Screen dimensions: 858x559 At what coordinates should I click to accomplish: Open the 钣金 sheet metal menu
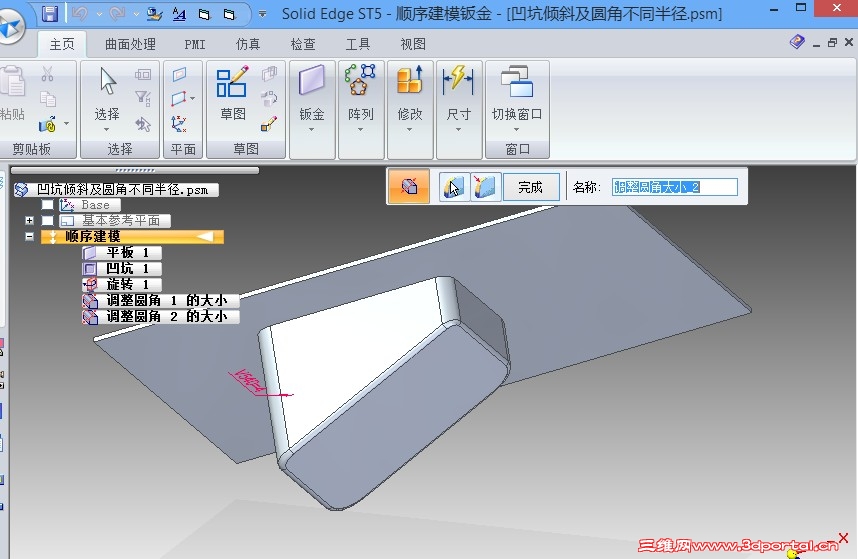tap(312, 98)
